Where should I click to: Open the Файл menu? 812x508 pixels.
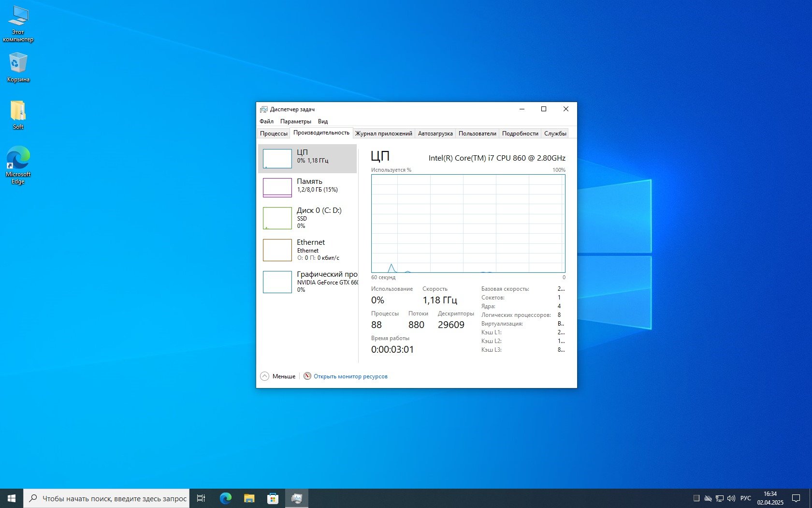266,121
